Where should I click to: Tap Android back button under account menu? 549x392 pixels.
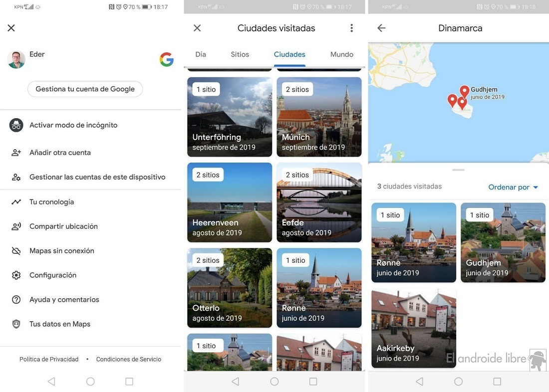pos(51,381)
